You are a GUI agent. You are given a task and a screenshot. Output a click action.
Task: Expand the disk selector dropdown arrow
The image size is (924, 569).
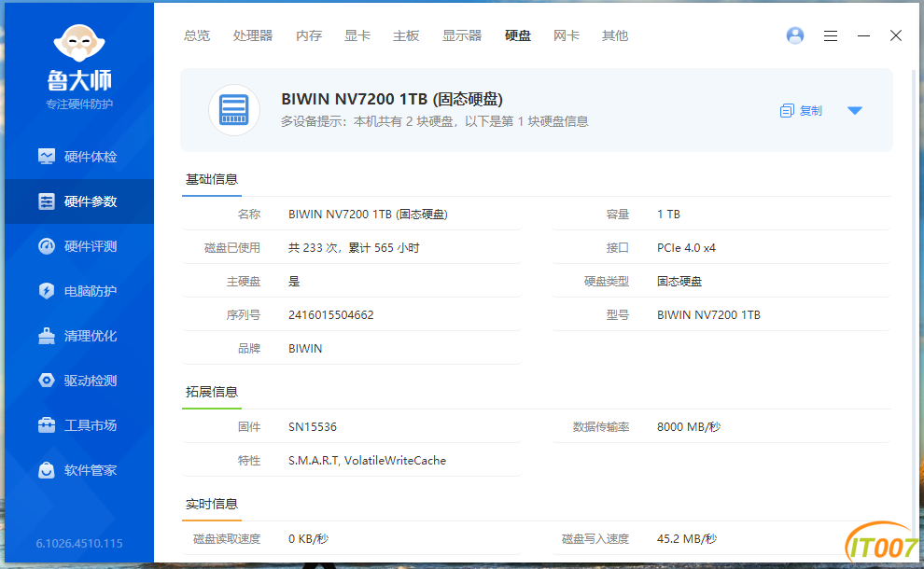click(854, 109)
